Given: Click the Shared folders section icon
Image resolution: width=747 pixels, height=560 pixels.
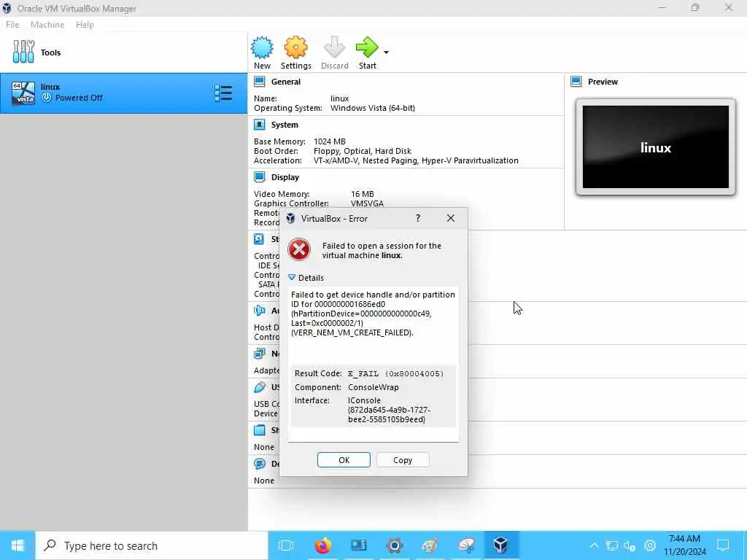Looking at the screenshot, I should (259, 430).
